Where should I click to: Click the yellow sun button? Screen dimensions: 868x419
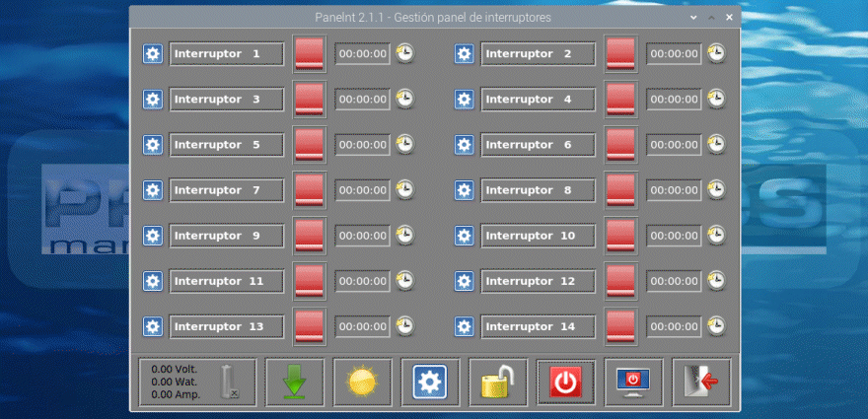363,383
